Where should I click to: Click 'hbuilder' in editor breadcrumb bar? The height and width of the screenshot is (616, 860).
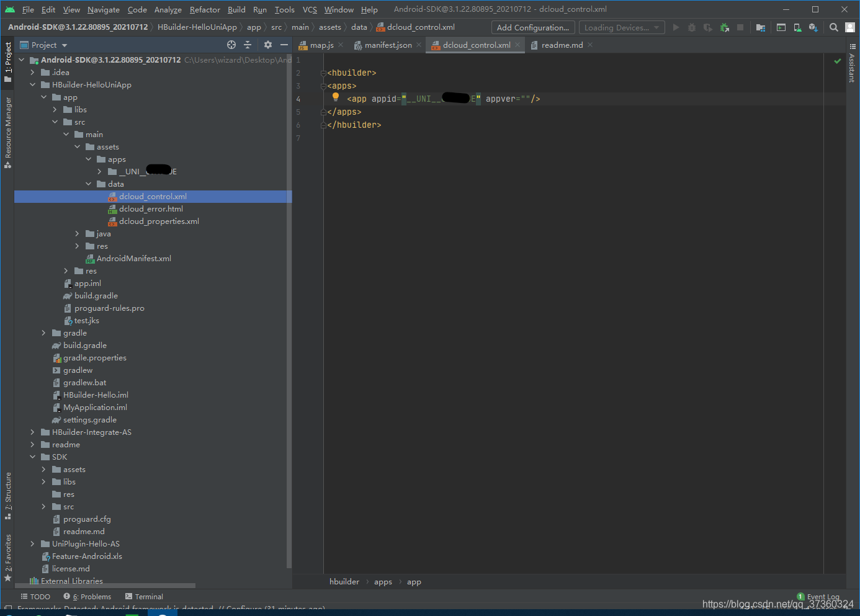[344, 582]
